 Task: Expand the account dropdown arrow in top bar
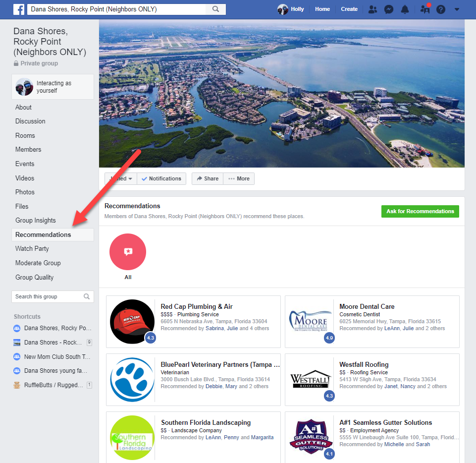pos(457,9)
